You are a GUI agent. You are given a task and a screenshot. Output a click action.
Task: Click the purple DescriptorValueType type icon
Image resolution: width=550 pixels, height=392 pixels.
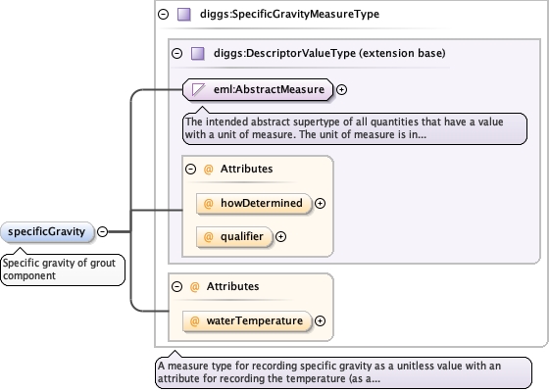pyautogui.click(x=198, y=54)
